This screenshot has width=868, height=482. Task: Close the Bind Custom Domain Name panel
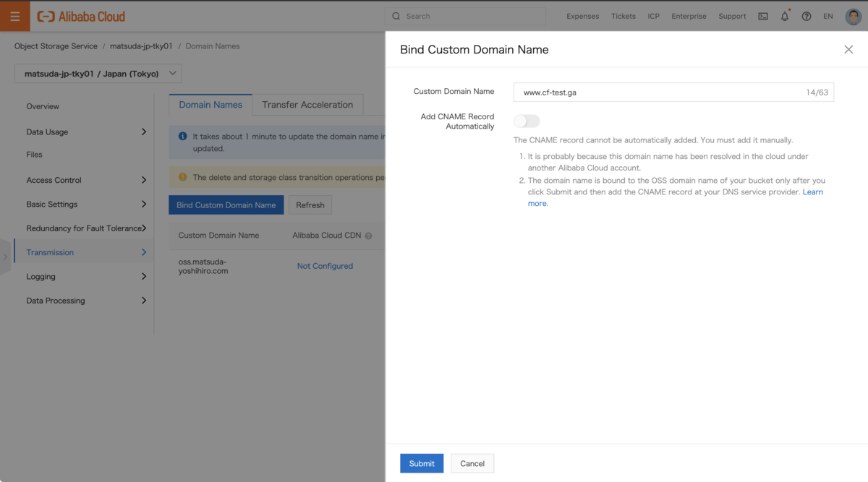point(848,49)
